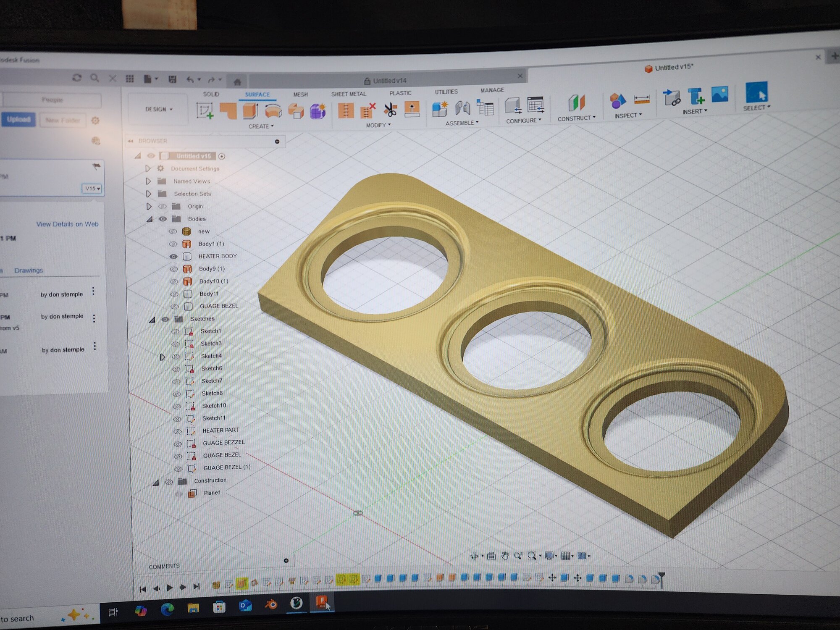
Task: Jump to the timeline beginning
Action: point(143,589)
